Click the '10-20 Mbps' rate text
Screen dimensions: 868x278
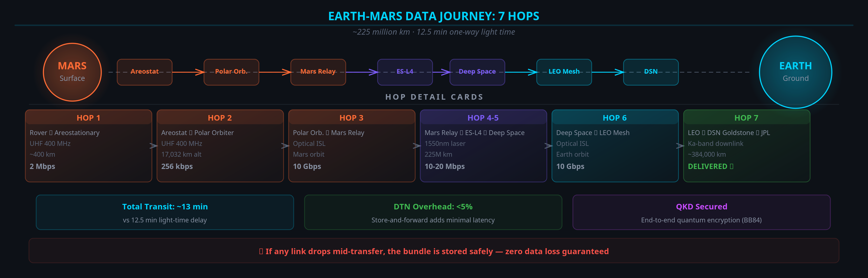[x=444, y=166]
